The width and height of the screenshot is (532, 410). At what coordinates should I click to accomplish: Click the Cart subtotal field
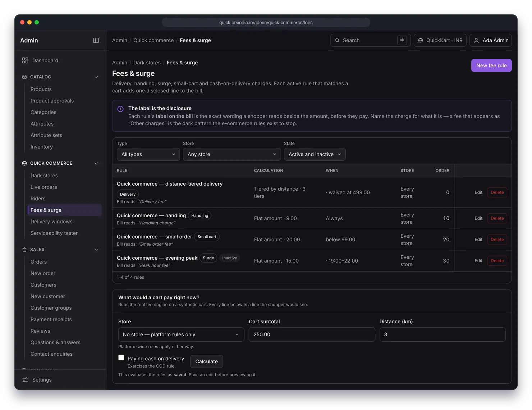pyautogui.click(x=312, y=334)
